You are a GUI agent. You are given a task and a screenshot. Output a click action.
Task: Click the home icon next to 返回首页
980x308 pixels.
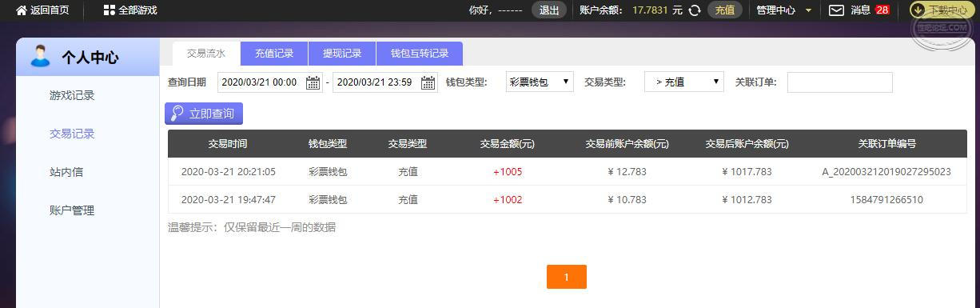[x=22, y=10]
